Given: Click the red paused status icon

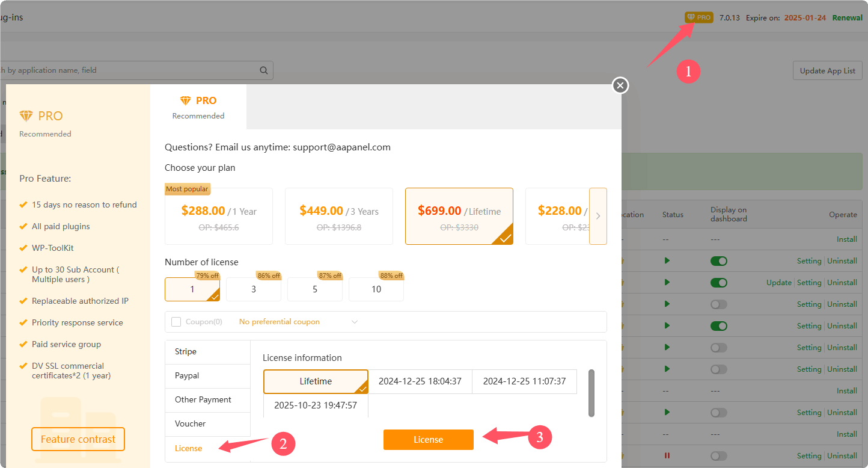Looking at the screenshot, I should pos(667,456).
